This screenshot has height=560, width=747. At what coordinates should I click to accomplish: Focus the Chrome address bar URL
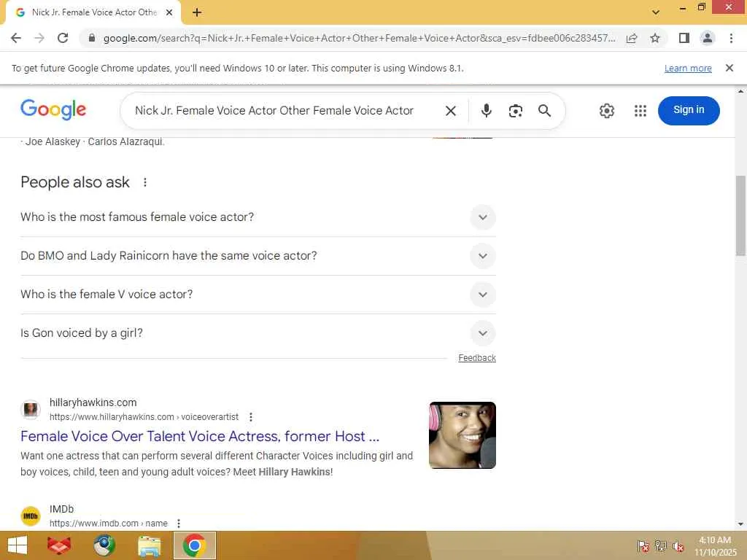pyautogui.click(x=359, y=38)
